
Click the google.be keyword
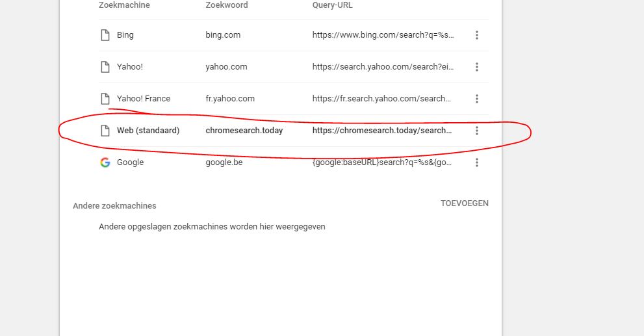[224, 162]
